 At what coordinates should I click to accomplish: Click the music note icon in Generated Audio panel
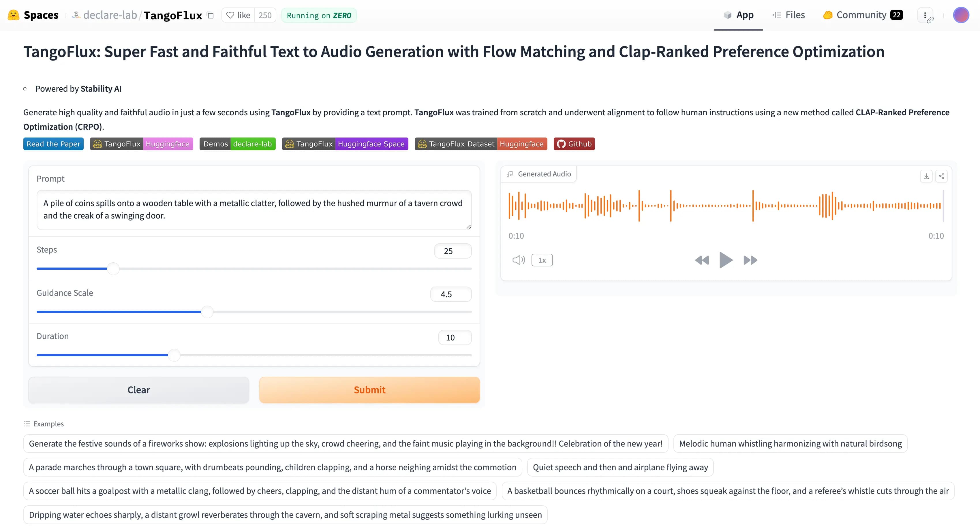(510, 174)
